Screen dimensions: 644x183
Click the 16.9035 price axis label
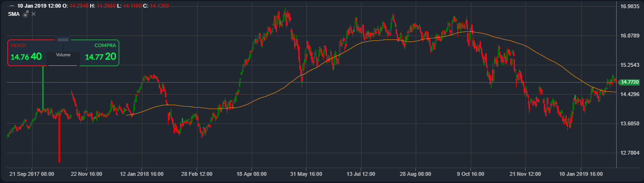(630, 6)
